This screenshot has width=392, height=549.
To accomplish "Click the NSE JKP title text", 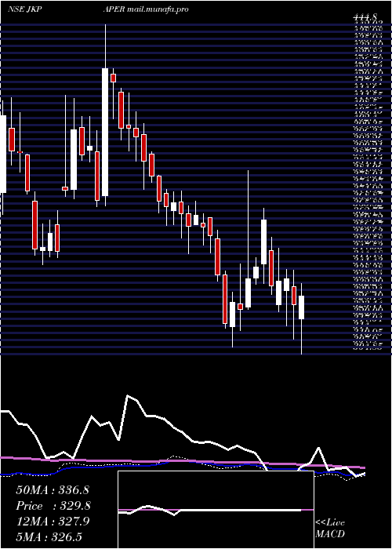I will [25, 9].
